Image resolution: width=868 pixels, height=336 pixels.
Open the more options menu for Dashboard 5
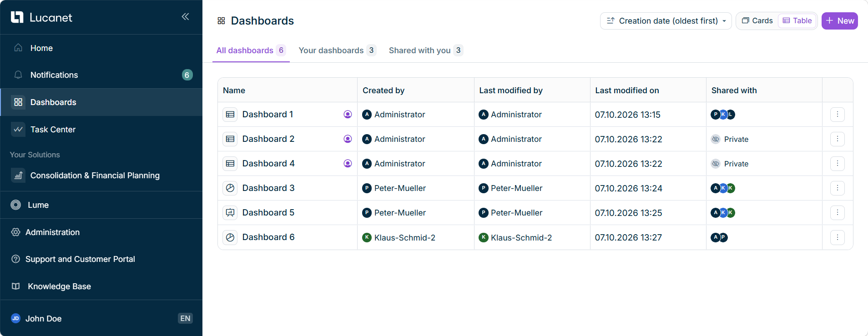pos(838,213)
